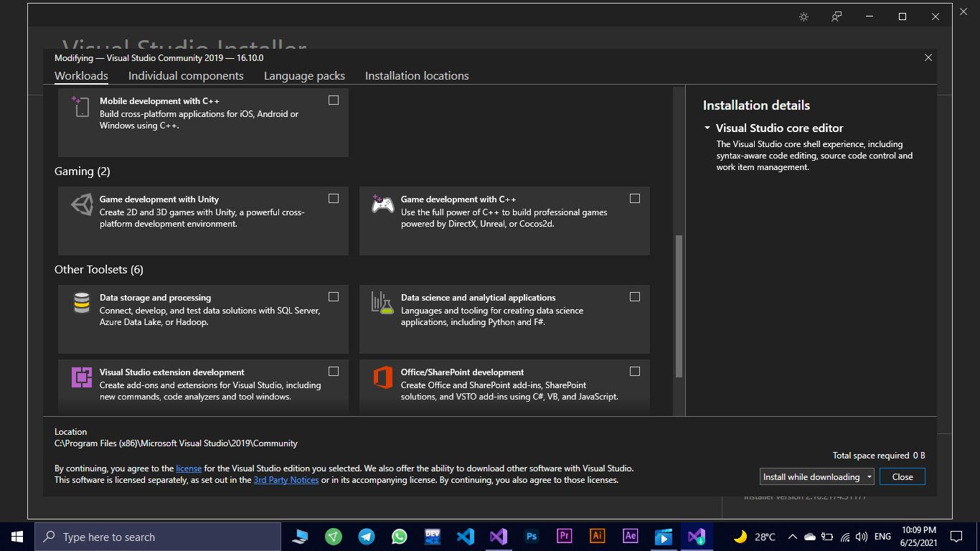Image resolution: width=980 pixels, height=551 pixels.
Task: Click the Install while downloading button
Action: point(811,476)
